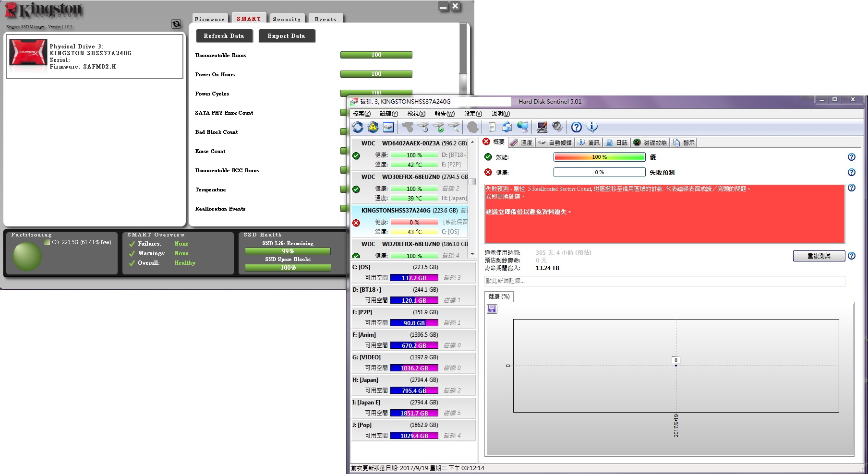Screen dimensions: 868x474
Task: Click the speaker sound toolbar icon
Action: coord(557,127)
